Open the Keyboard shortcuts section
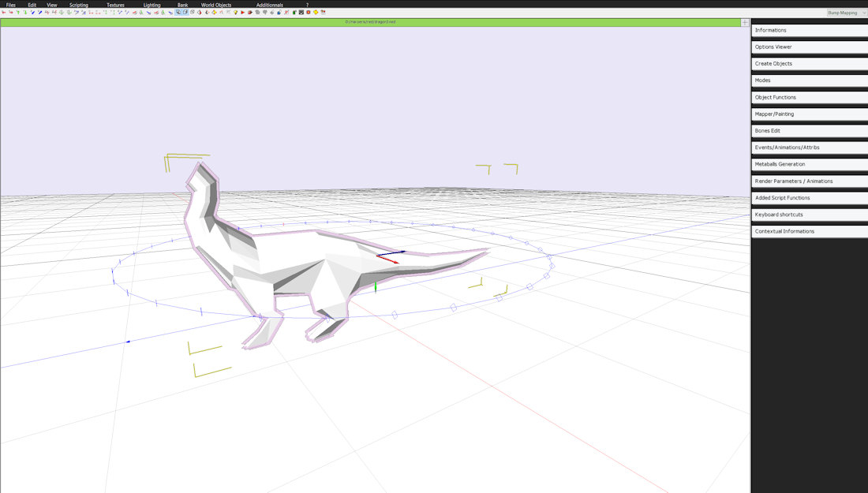868x493 pixels. [810, 215]
